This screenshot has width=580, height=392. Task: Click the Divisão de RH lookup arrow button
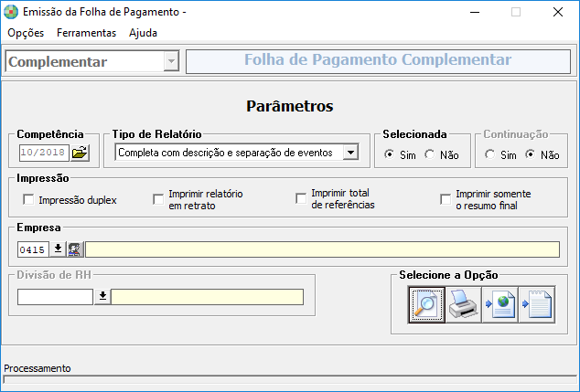tap(102, 297)
